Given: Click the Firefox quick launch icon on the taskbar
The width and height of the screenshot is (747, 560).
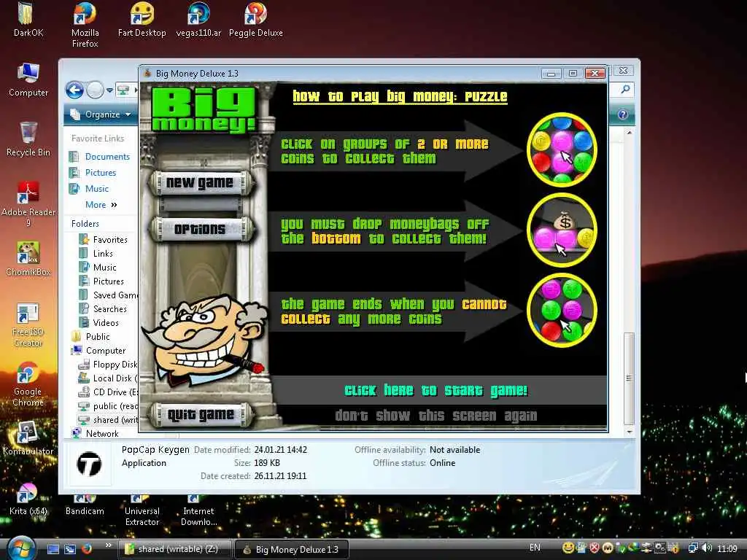Looking at the screenshot, I should [x=87, y=548].
